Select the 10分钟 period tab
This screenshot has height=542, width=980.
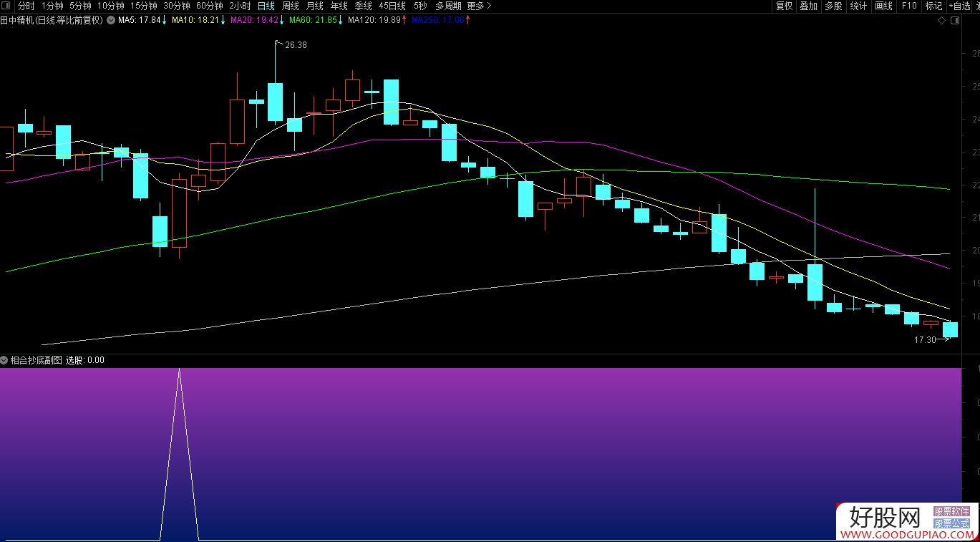[111, 6]
